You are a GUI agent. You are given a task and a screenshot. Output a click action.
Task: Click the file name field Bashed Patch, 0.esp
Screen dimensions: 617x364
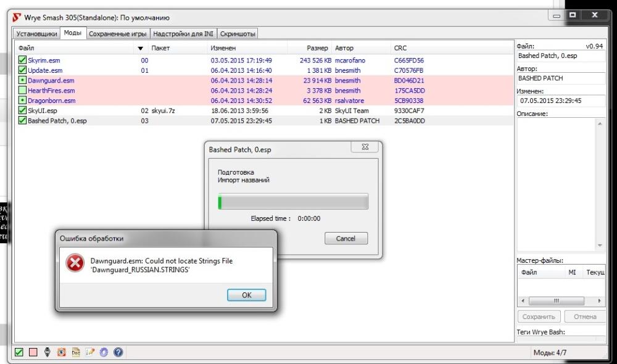click(x=561, y=56)
